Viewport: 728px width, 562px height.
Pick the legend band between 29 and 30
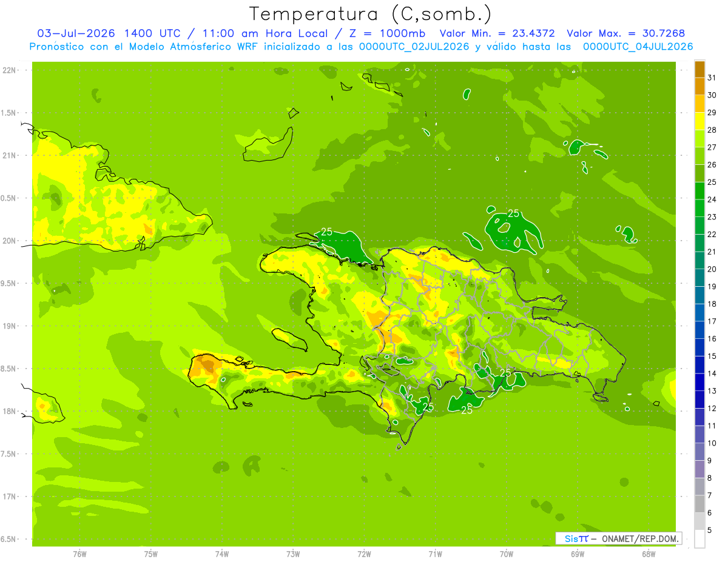(x=699, y=104)
